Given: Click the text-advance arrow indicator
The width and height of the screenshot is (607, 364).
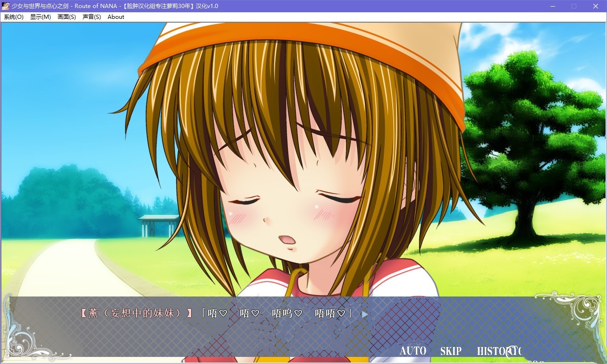Looking at the screenshot, I should [x=364, y=314].
